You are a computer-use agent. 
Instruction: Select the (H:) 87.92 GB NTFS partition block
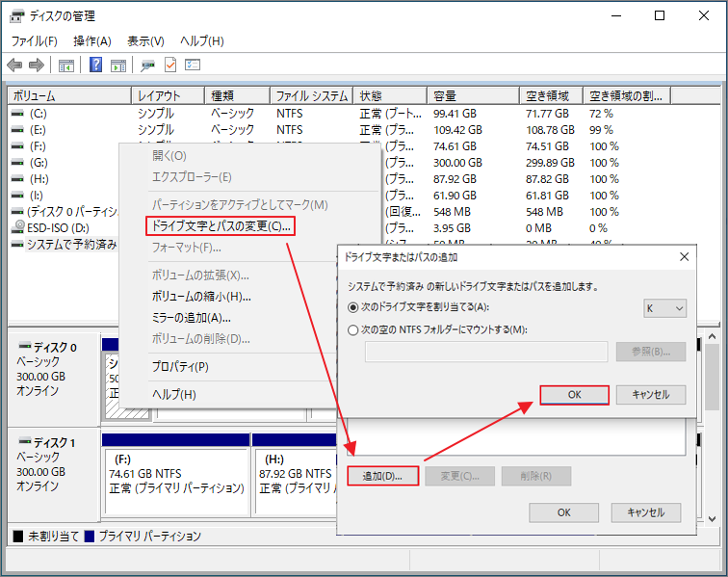point(296,474)
